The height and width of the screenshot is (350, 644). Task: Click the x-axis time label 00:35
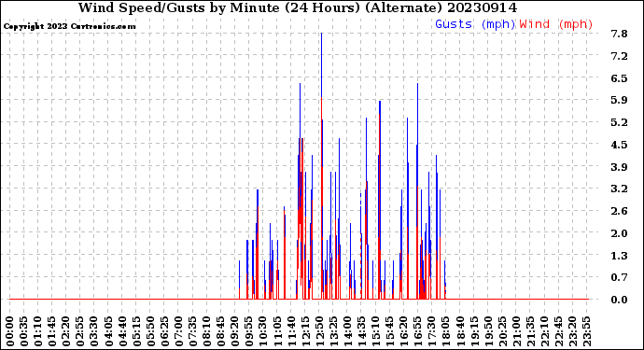[24, 331]
